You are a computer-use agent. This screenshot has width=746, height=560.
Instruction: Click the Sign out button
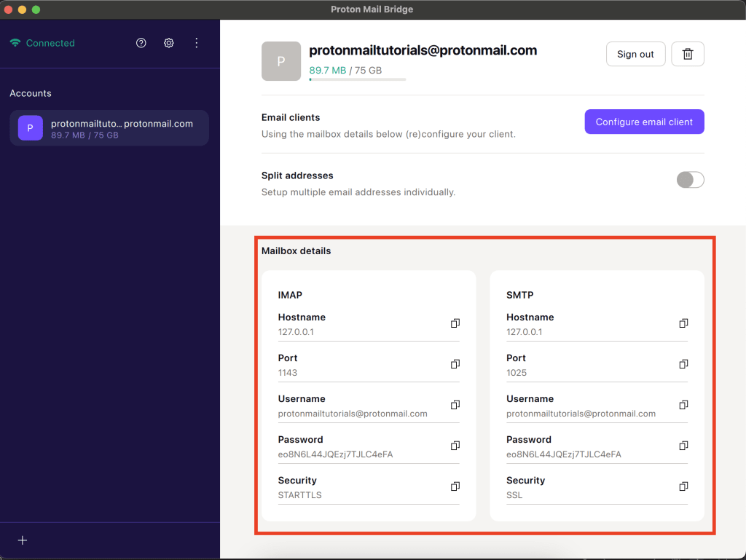635,54
